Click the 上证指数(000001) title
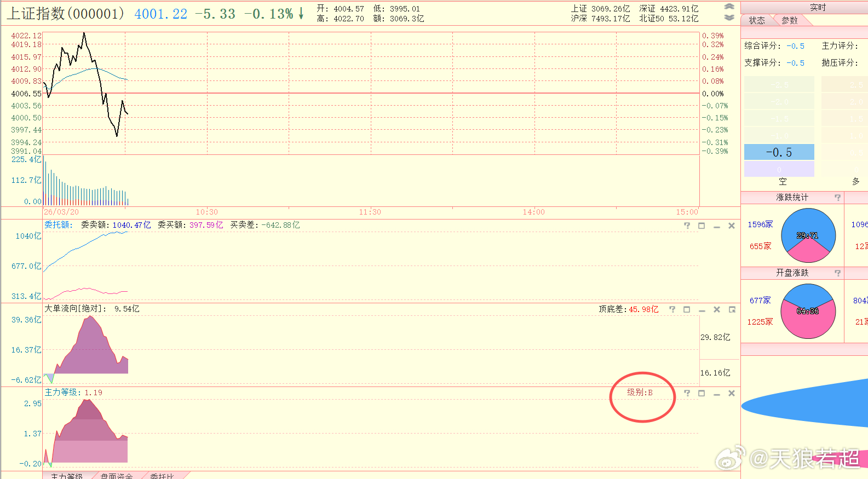The image size is (868, 479). tap(65, 14)
